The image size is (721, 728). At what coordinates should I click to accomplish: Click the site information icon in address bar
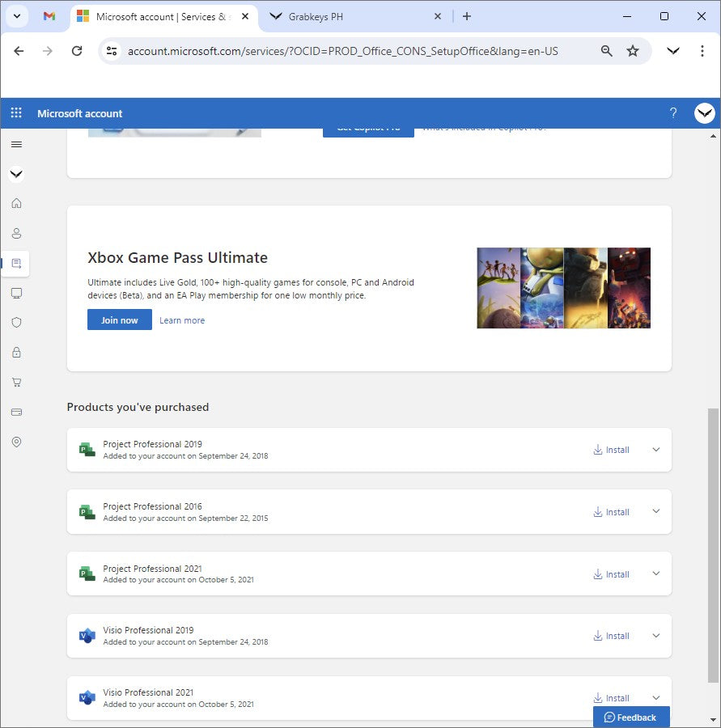112,51
